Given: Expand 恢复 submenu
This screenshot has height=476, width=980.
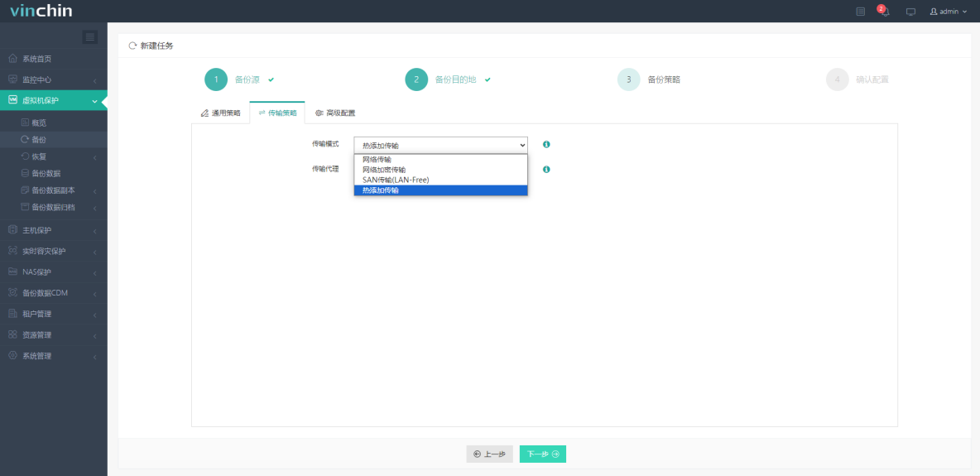Looking at the screenshot, I should point(54,156).
